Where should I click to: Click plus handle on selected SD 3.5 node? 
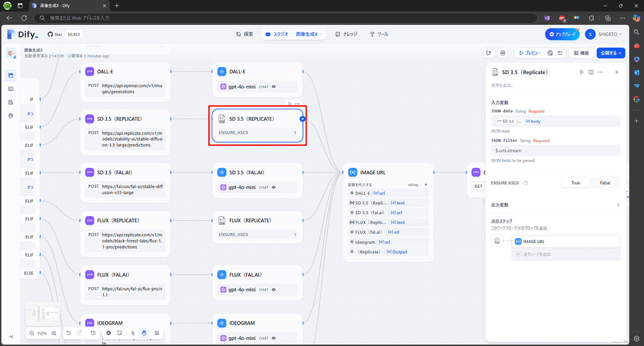tap(303, 119)
